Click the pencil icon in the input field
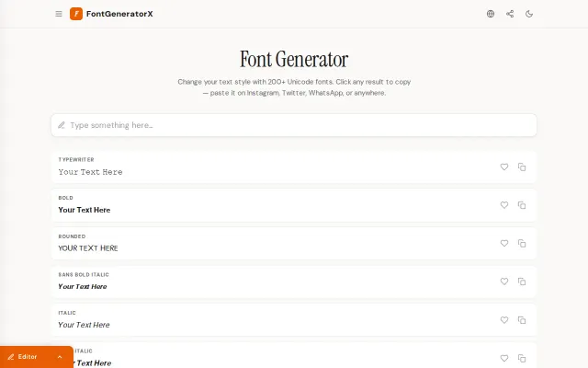 click(62, 125)
